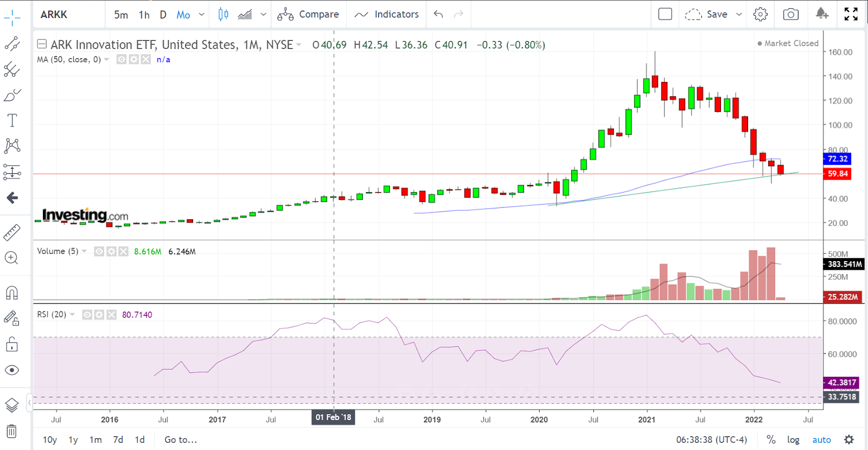Viewport: 868px width, 450px height.
Task: Open ARK Innovation ETF title dropdown arrow
Action: (x=299, y=45)
